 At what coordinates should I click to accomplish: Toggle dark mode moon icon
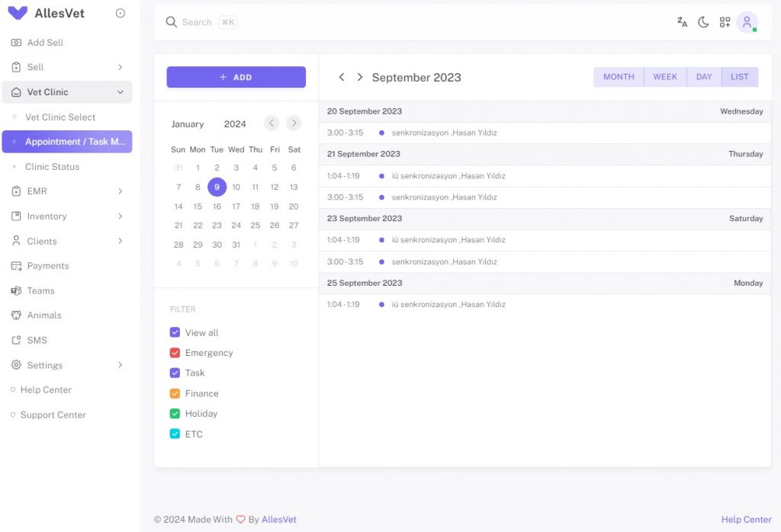pyautogui.click(x=703, y=22)
